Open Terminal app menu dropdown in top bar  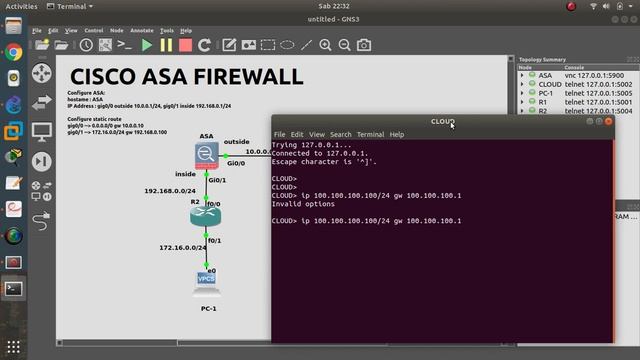(x=70, y=7)
